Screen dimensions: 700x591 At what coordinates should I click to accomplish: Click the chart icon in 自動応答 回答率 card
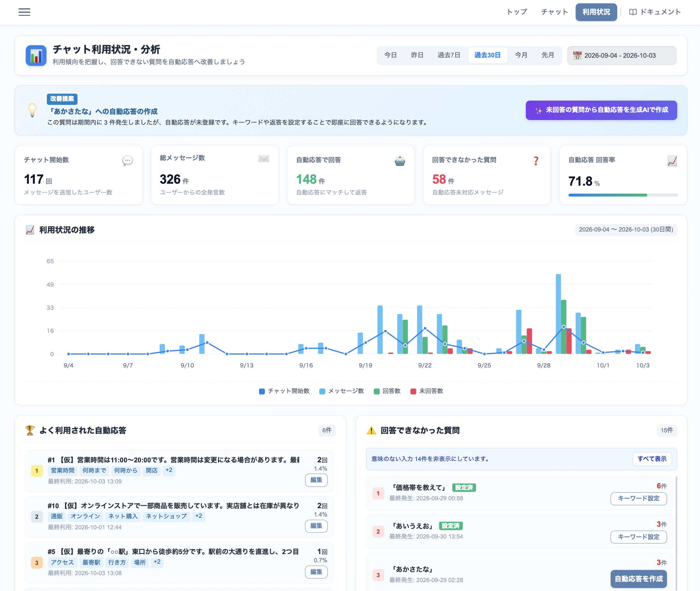[x=672, y=161]
